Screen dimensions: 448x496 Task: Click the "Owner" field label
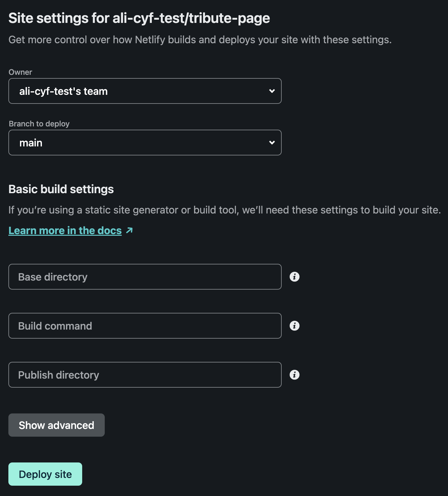point(20,72)
